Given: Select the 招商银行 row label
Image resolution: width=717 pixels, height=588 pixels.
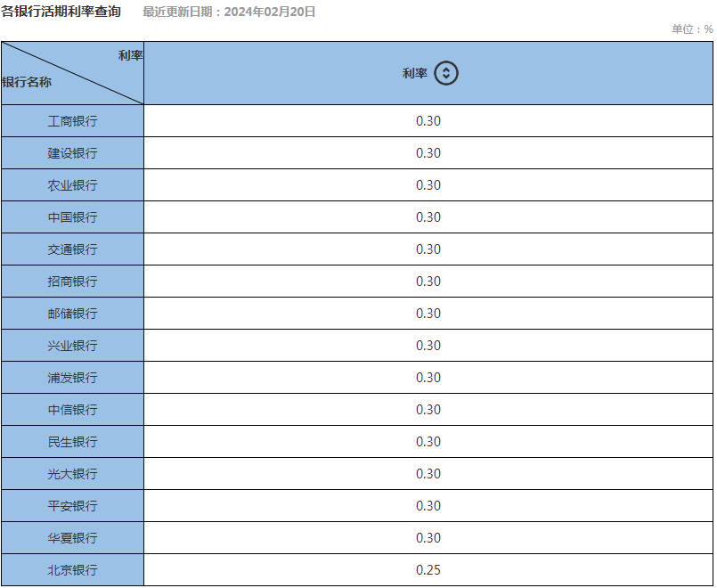Looking at the screenshot, I should 72,282.
